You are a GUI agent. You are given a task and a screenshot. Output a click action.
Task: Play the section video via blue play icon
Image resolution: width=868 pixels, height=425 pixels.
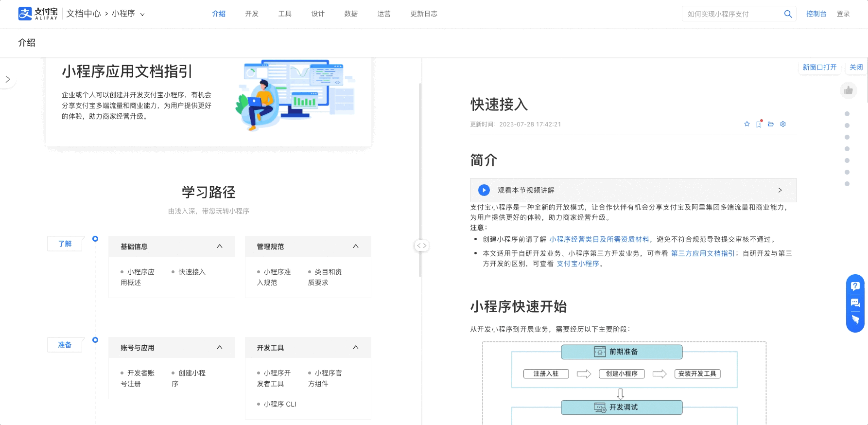[484, 190]
